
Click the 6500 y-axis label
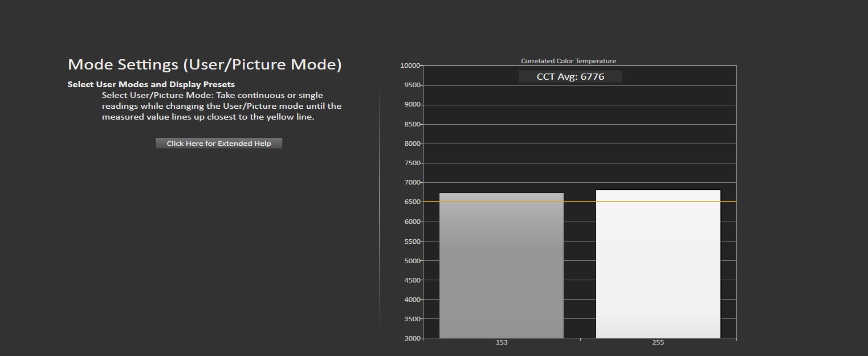[412, 202]
